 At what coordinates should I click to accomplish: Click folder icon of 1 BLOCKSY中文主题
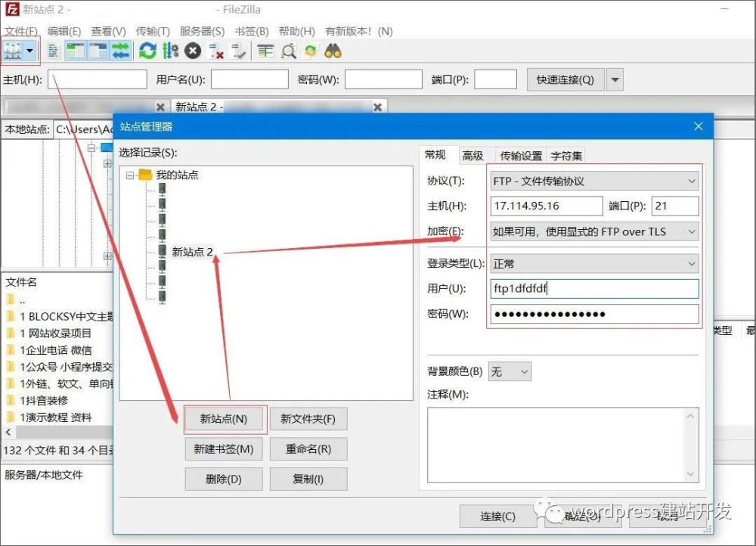[10, 316]
